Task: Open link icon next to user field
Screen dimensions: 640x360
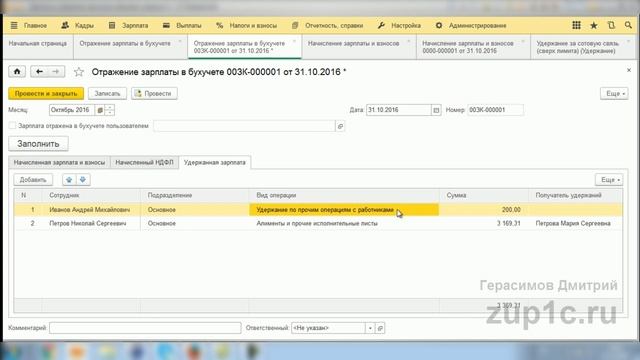Action: [x=340, y=127]
